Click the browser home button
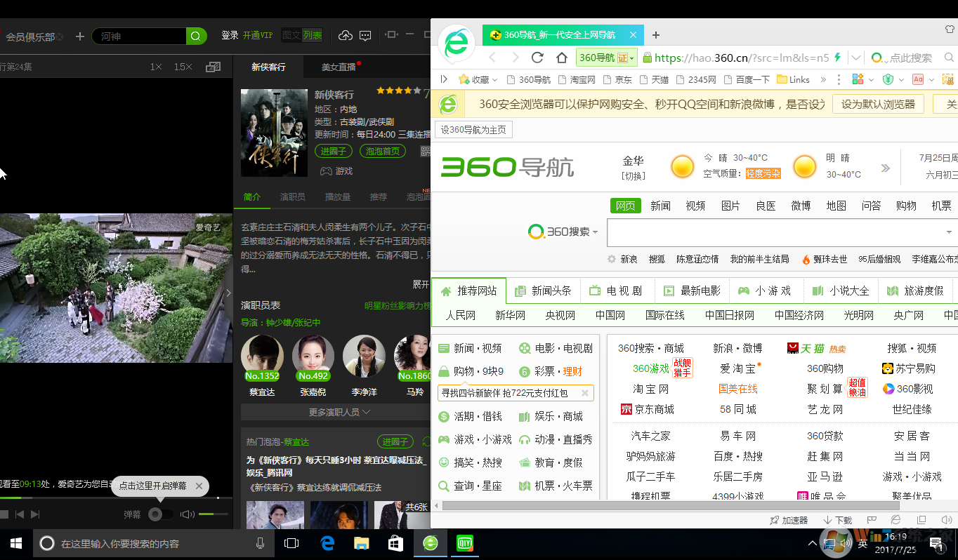This screenshot has width=958, height=560. coord(562,58)
